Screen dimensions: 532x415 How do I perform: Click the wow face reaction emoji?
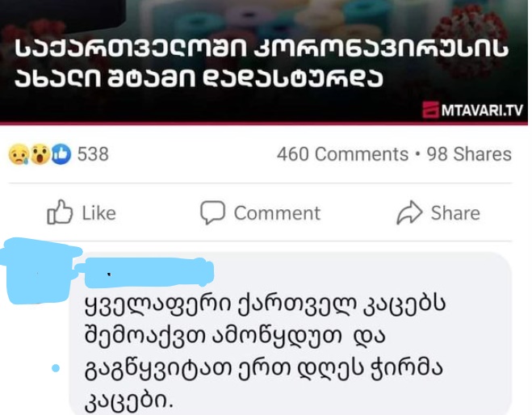(39, 154)
